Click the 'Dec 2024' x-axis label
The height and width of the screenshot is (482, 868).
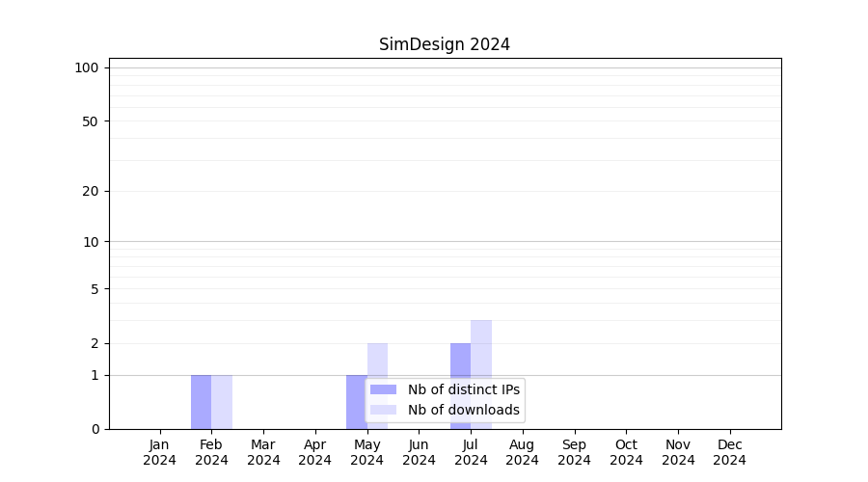click(x=730, y=452)
